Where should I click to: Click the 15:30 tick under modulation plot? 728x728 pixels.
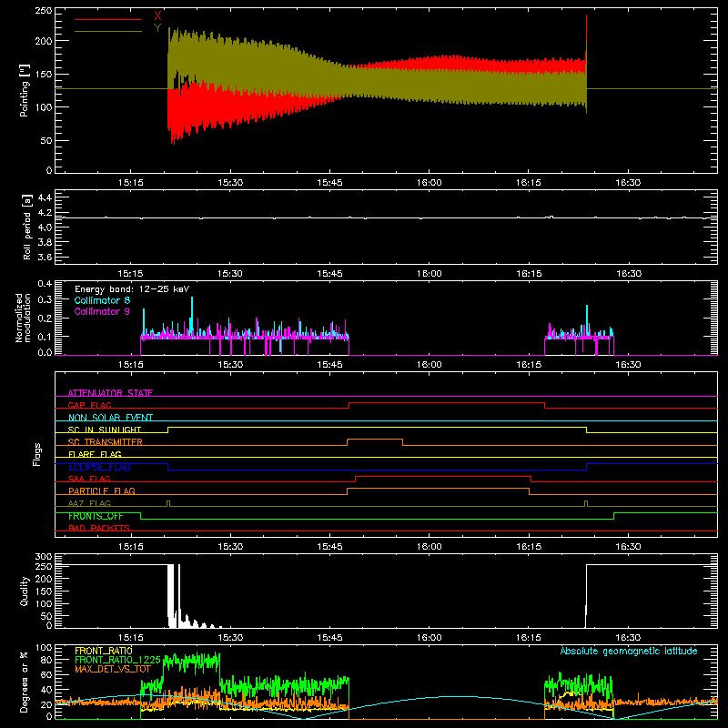point(230,365)
